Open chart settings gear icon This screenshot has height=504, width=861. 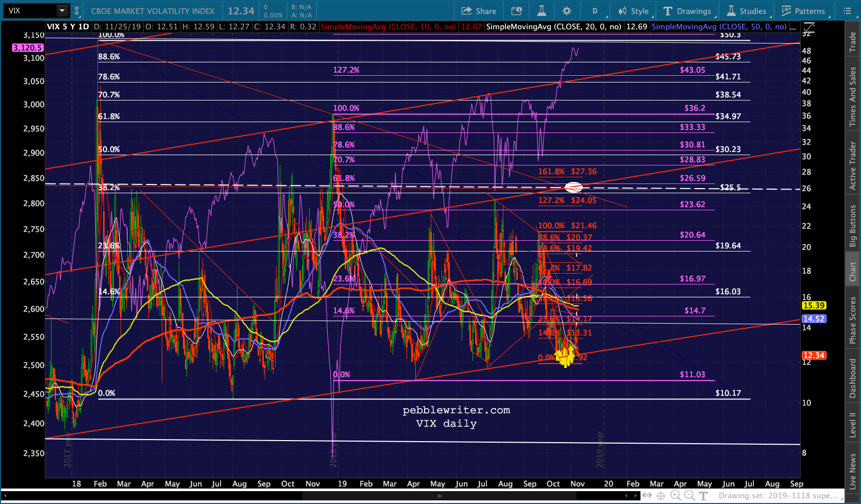click(x=567, y=11)
